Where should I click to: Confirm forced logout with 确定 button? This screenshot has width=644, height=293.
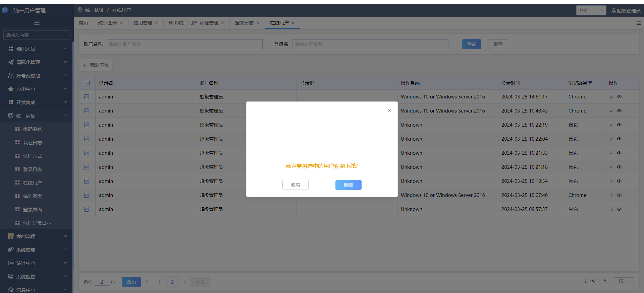click(x=348, y=185)
